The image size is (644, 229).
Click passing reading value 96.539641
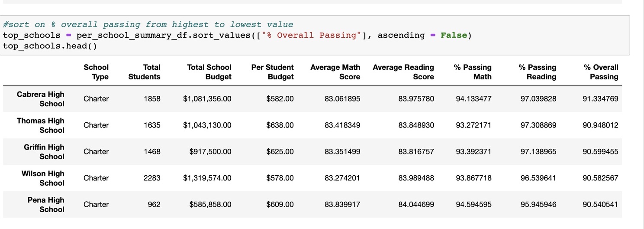(539, 178)
